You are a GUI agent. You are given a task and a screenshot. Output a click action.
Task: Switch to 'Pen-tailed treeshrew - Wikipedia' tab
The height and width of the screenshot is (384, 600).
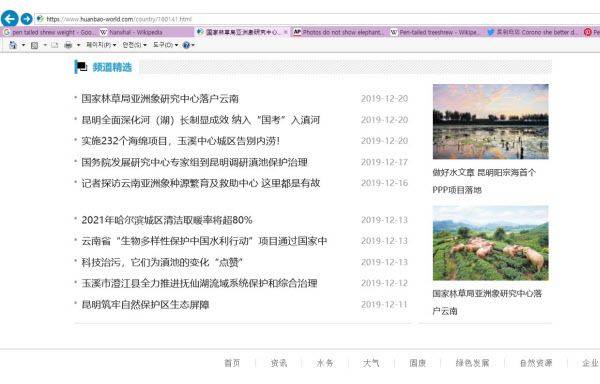pos(436,32)
